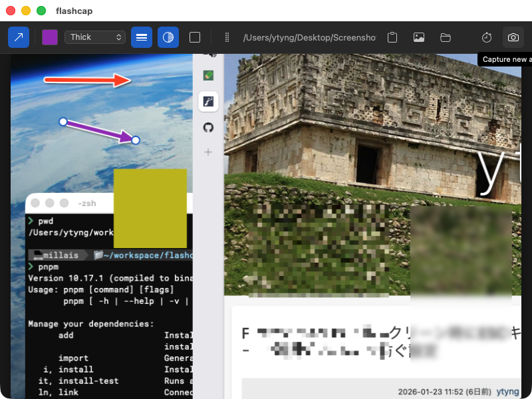532x399 pixels.
Task: Toggle the horizontal lines tool button
Action: click(142, 37)
